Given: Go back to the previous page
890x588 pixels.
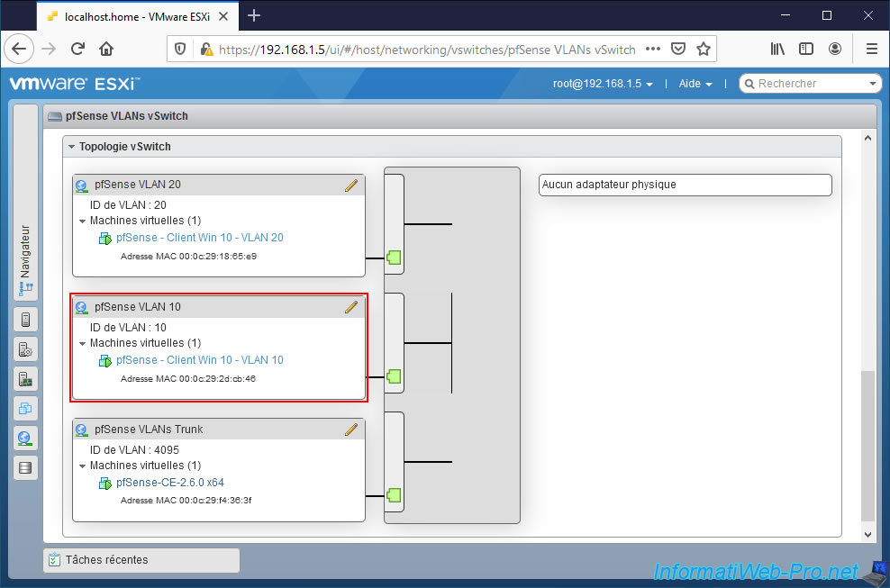Looking at the screenshot, I should coord(19,49).
